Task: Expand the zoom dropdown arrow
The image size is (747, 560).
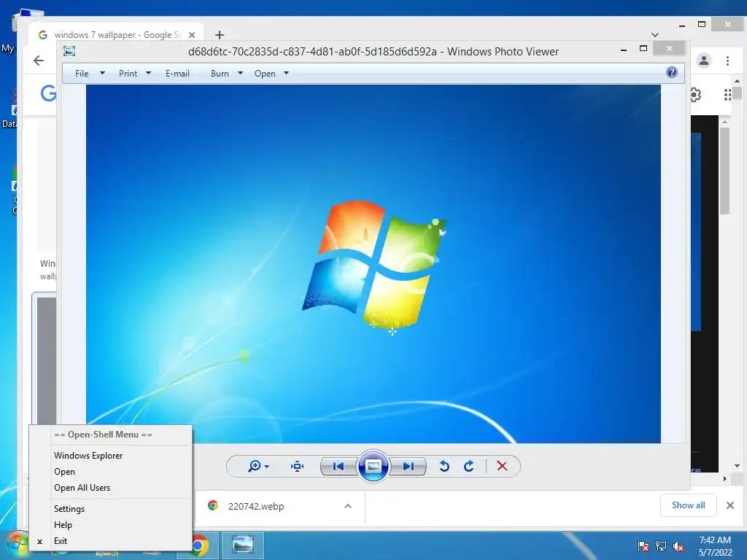Action: coord(267,466)
